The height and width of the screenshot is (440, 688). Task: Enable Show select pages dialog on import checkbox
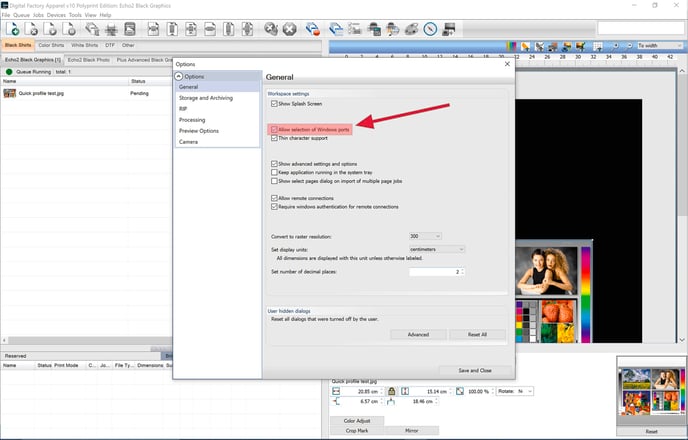coord(274,181)
